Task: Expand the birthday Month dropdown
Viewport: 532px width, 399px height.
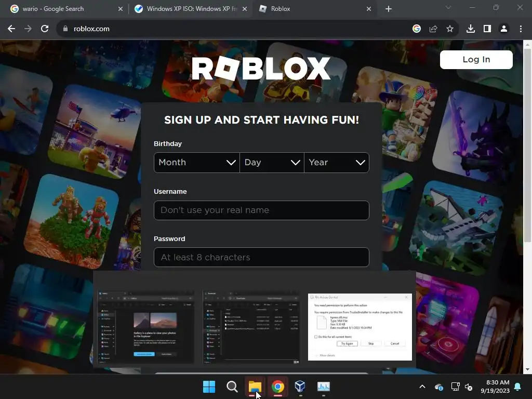Action: [x=197, y=163]
